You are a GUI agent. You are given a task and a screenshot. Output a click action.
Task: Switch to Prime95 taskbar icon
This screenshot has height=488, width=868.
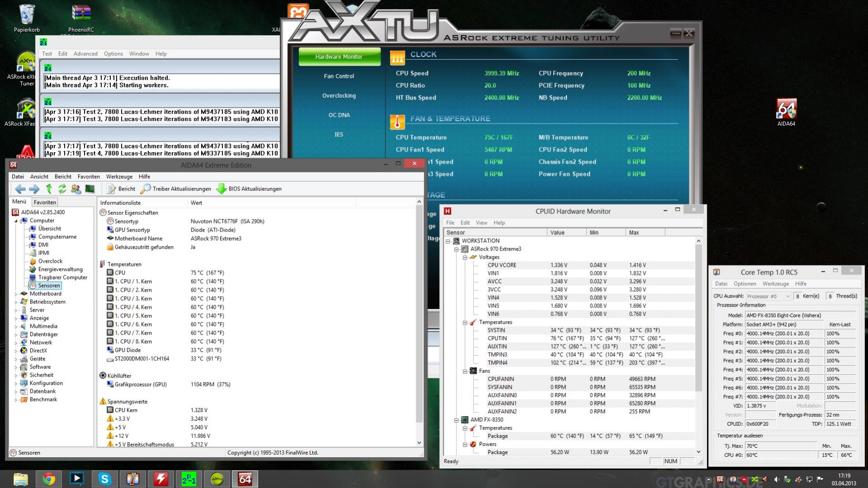189,479
